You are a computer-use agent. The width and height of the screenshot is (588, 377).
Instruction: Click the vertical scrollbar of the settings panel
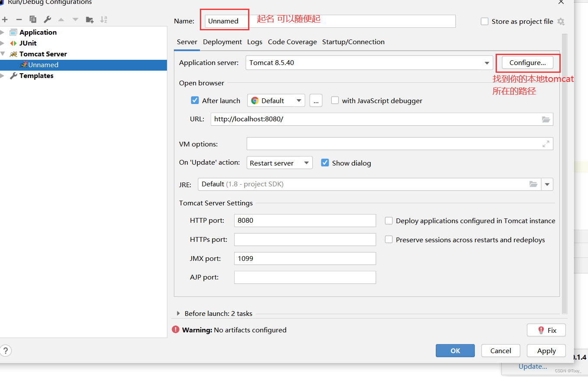click(564, 173)
